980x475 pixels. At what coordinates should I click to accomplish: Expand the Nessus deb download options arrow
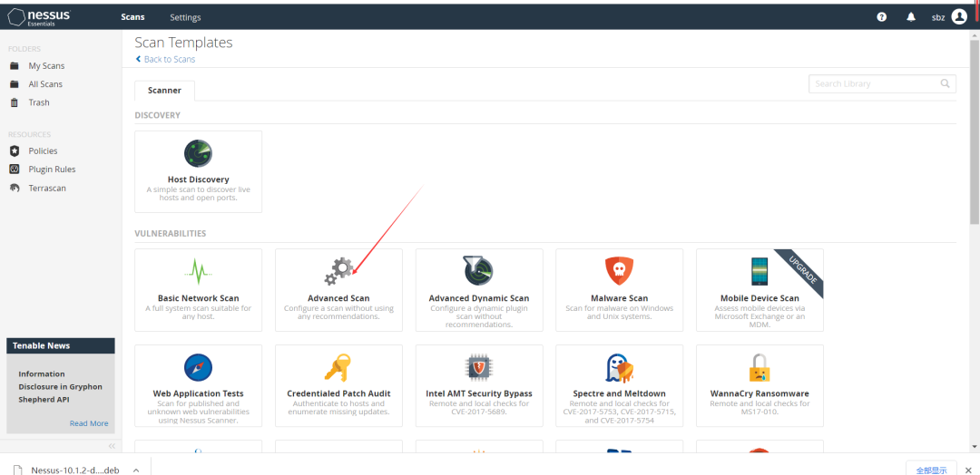(136, 470)
